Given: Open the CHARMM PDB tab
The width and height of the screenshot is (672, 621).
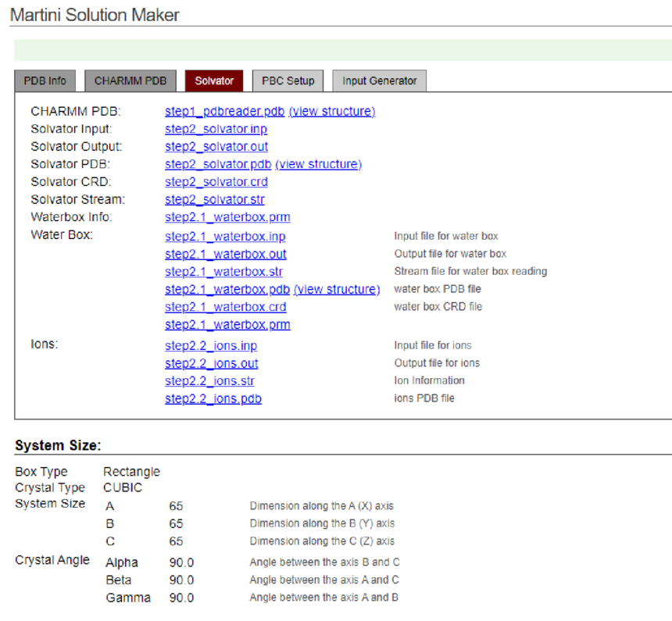Looking at the screenshot, I should tap(130, 80).
